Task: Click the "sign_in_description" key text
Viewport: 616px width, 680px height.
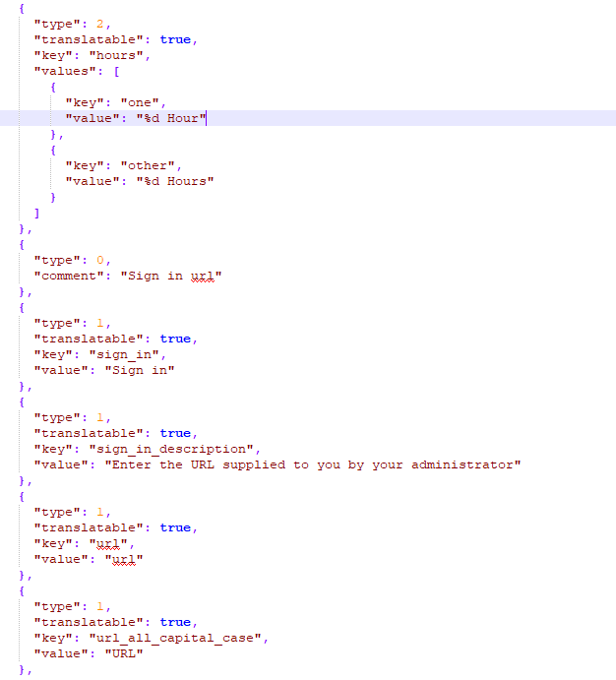Action: click(x=171, y=450)
